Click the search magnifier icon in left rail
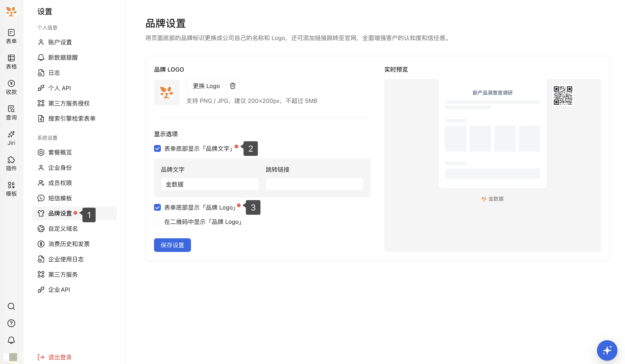 [x=11, y=307]
